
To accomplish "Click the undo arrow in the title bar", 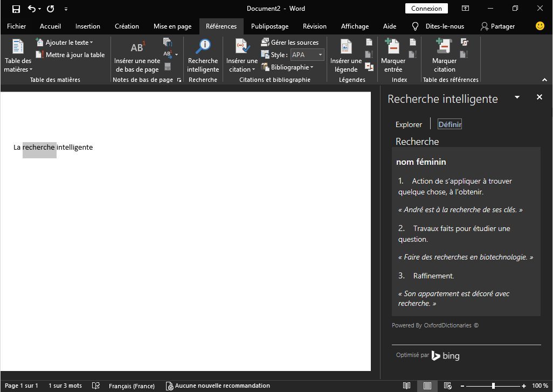I will (32, 9).
